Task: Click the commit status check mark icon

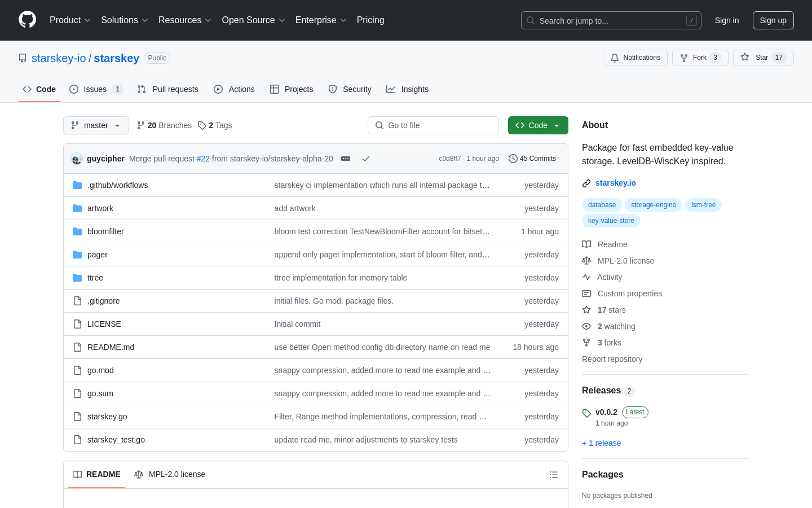Action: tap(366, 159)
